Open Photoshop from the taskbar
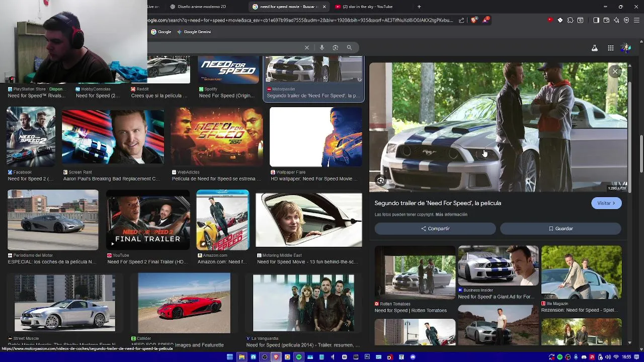The width and height of the screenshot is (644, 362). 367,357
